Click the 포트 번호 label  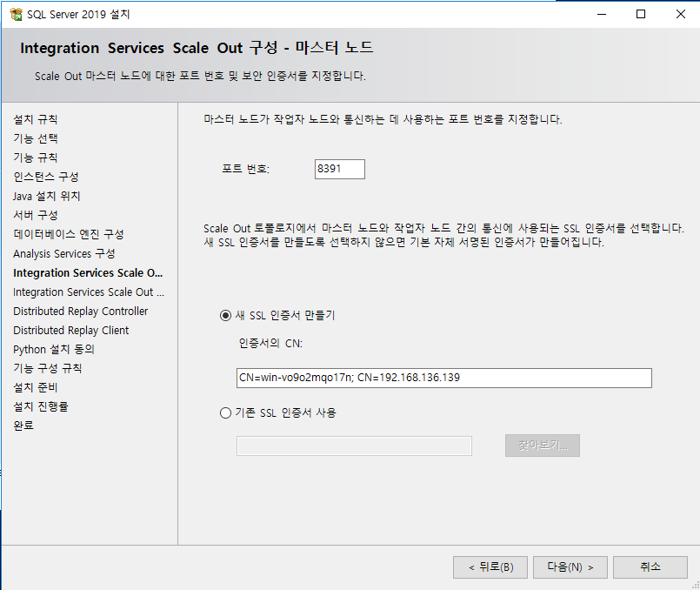(245, 170)
